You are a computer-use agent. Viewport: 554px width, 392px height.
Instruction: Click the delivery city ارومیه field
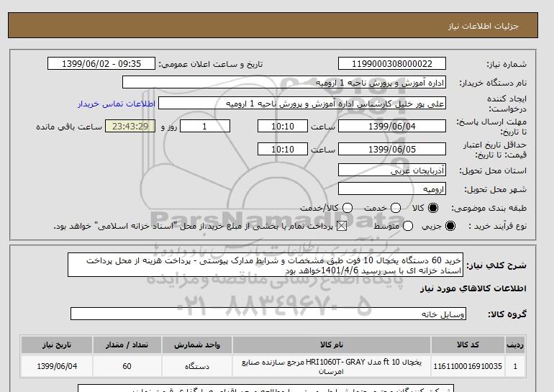pos(392,189)
